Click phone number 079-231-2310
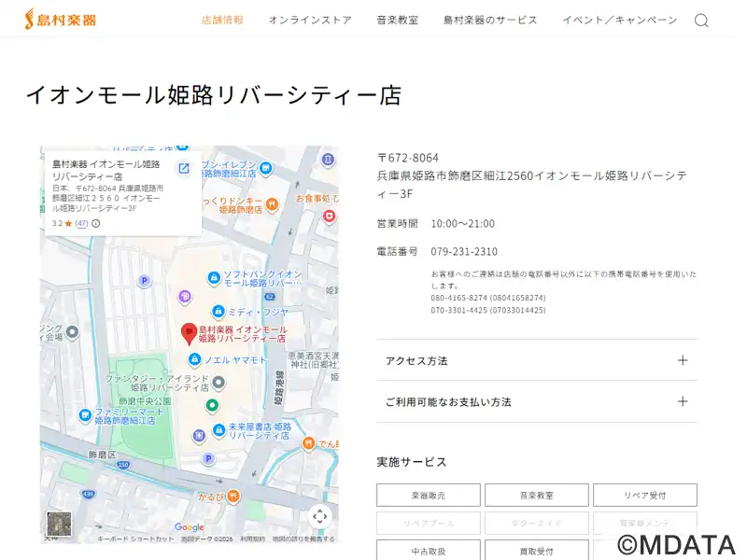 [464, 251]
